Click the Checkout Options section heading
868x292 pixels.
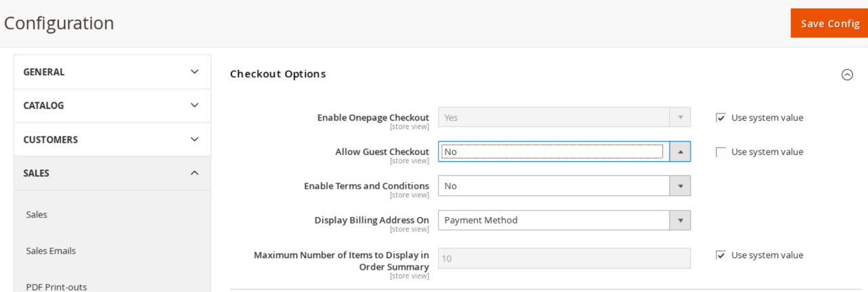coord(278,74)
